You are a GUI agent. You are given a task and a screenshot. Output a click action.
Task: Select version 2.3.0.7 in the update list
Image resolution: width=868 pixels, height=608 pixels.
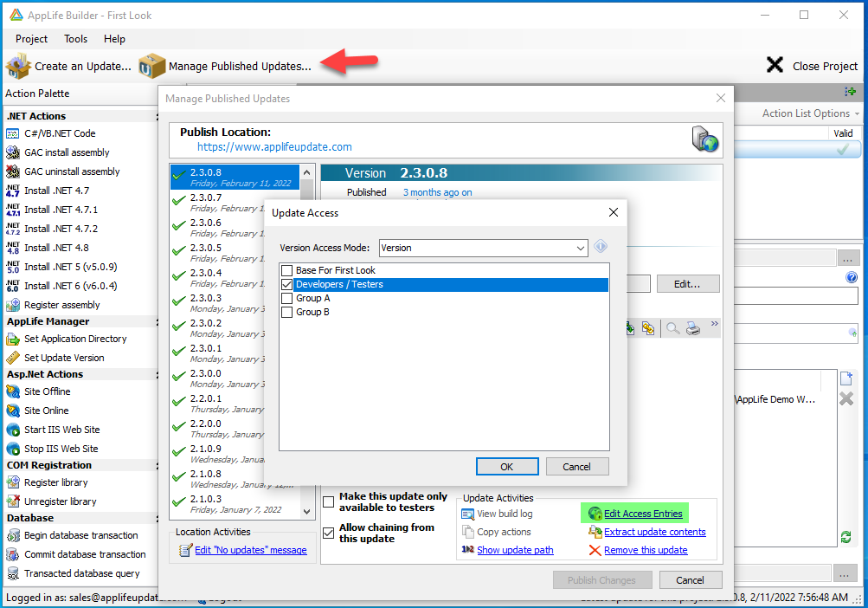click(218, 203)
